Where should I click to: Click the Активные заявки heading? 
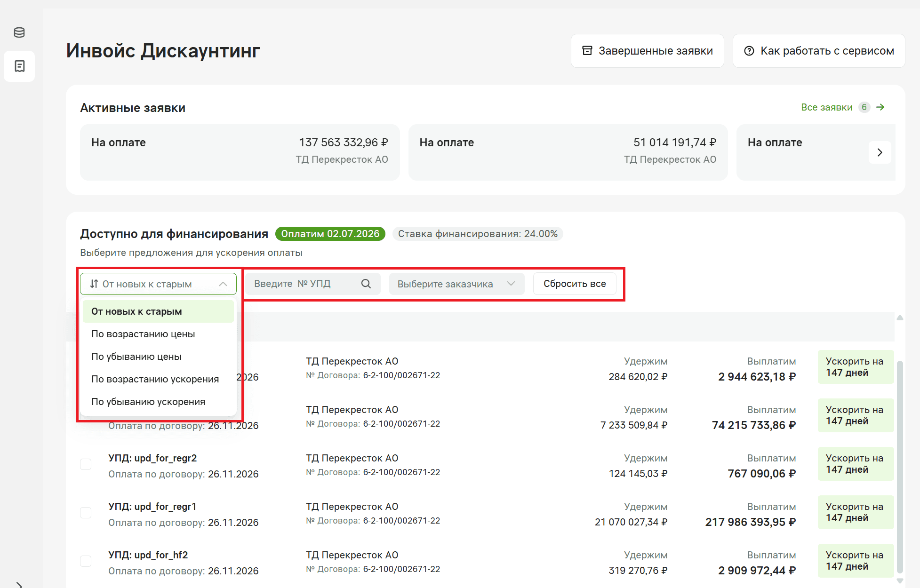(133, 108)
